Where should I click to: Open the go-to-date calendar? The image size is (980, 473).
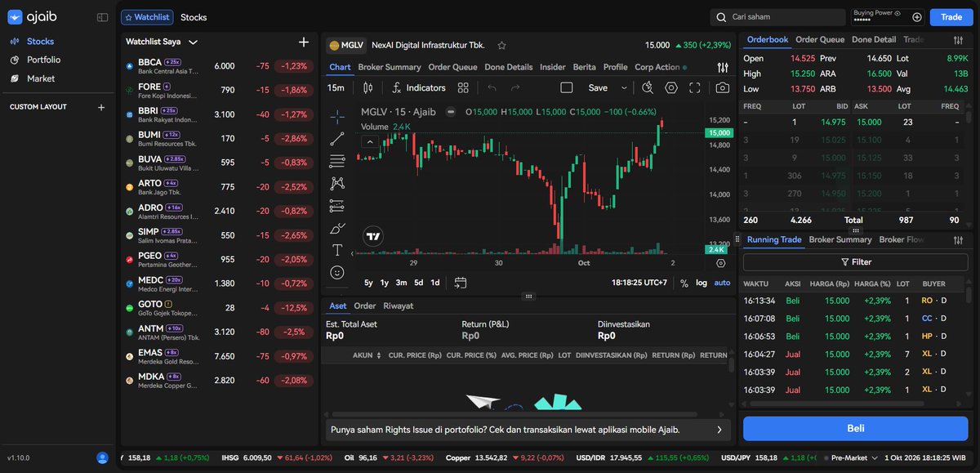461,283
